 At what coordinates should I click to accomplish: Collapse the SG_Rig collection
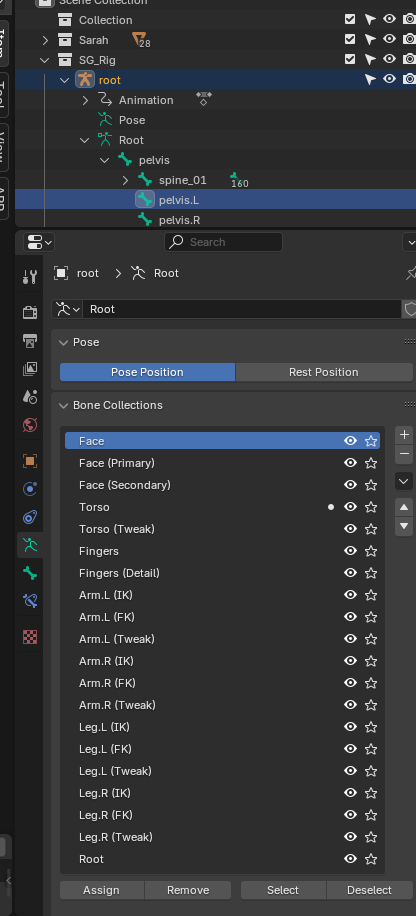[45, 60]
